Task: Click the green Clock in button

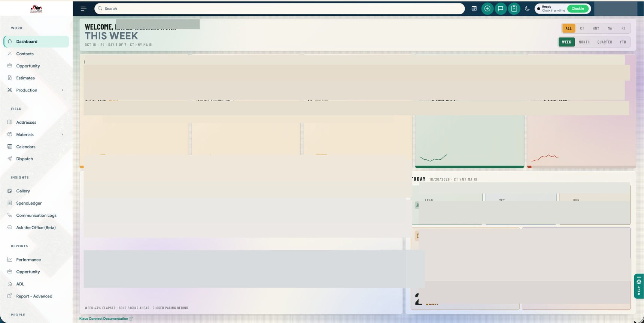Action: 578,9
